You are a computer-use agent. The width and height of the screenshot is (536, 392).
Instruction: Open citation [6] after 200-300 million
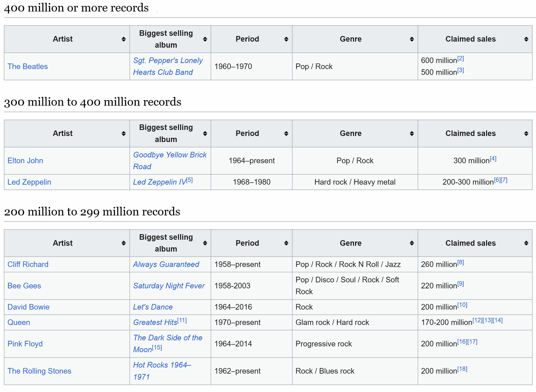click(x=497, y=180)
